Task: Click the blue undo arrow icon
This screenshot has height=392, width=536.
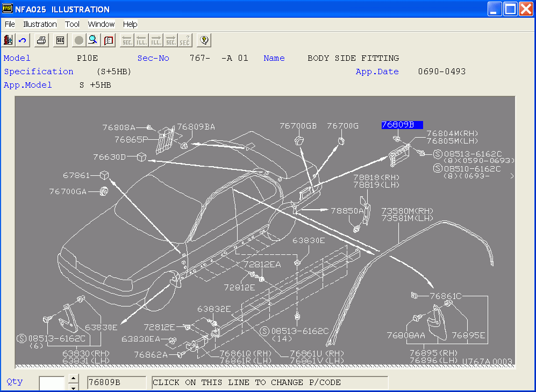Action: pyautogui.click(x=23, y=40)
